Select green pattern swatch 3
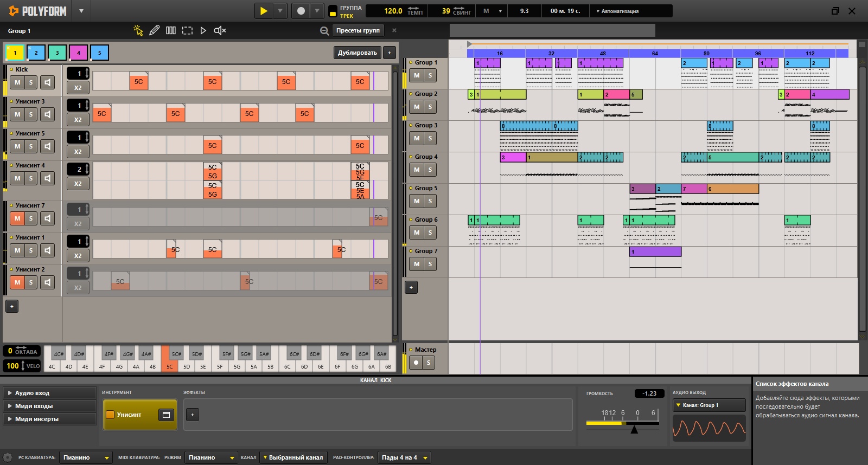 point(57,53)
